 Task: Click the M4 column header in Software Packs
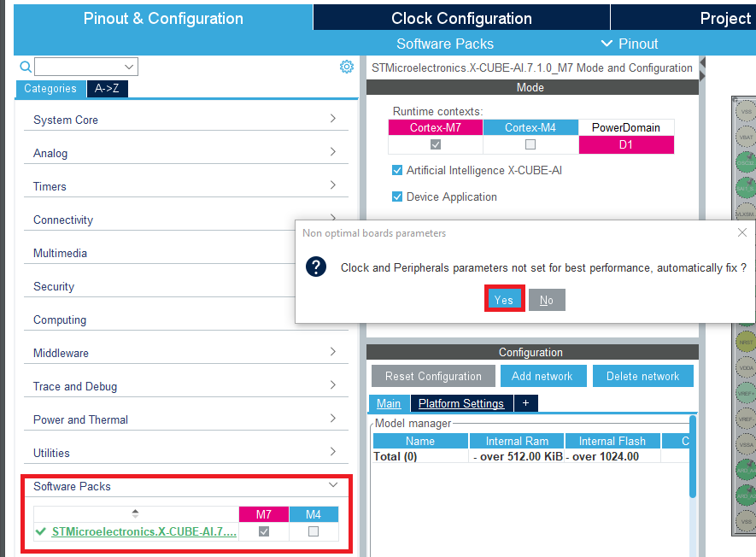pos(314,514)
